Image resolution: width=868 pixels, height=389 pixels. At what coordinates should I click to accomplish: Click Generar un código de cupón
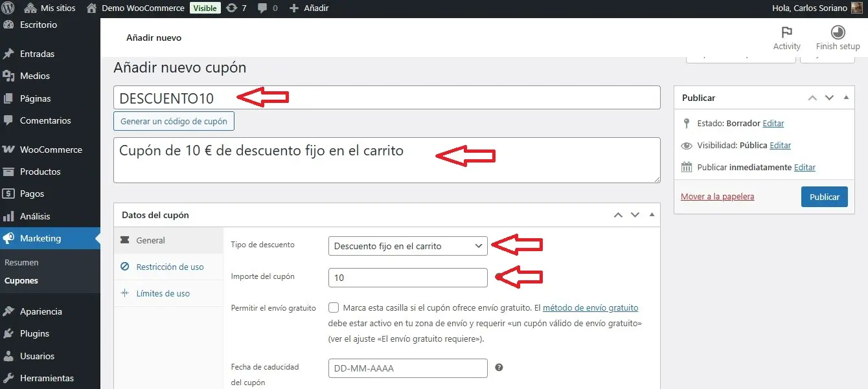[174, 121]
